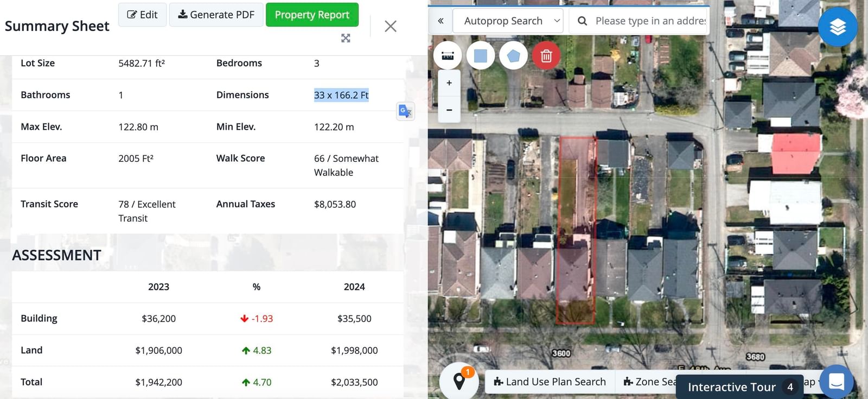The width and height of the screenshot is (868, 399).
Task: Click the 2023 Building value $36,200
Action: tap(159, 319)
